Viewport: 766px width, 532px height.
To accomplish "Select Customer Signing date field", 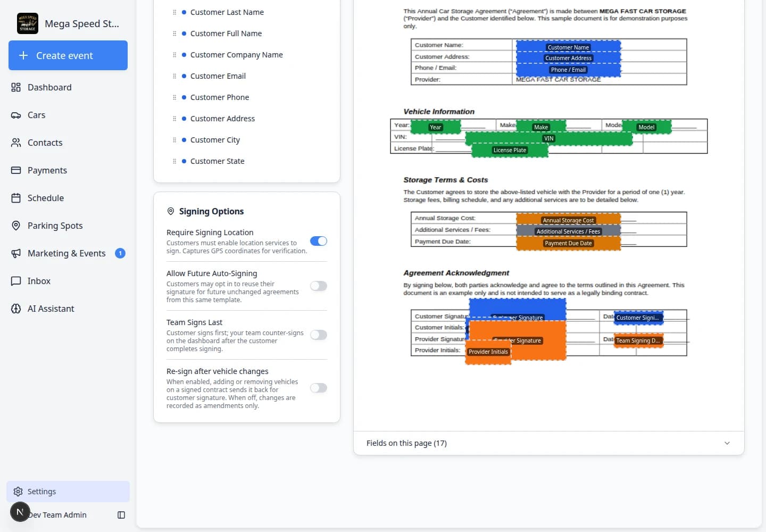I will 638,318.
